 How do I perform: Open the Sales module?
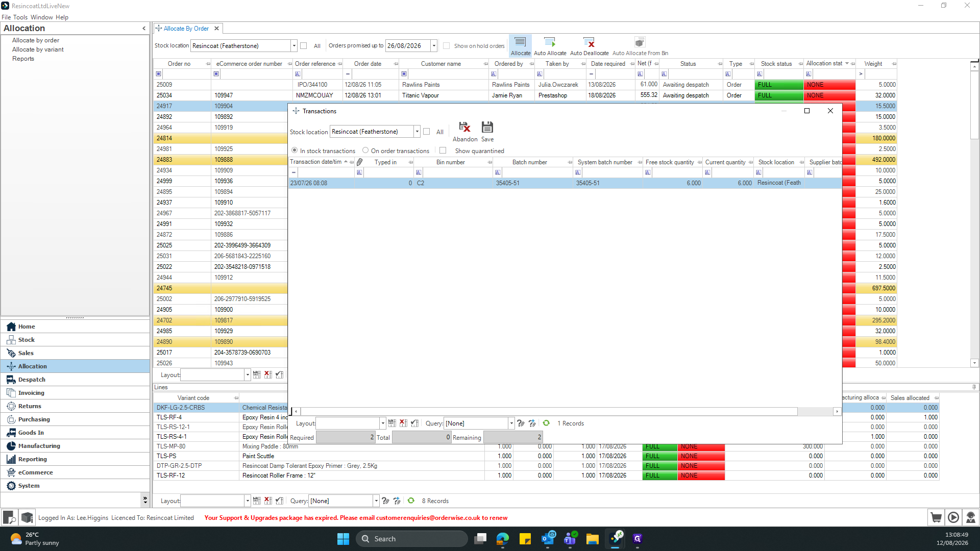75,353
